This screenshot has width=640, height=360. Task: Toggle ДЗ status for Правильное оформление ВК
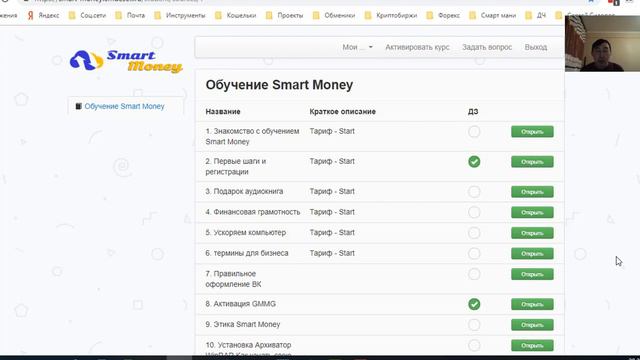click(x=474, y=274)
